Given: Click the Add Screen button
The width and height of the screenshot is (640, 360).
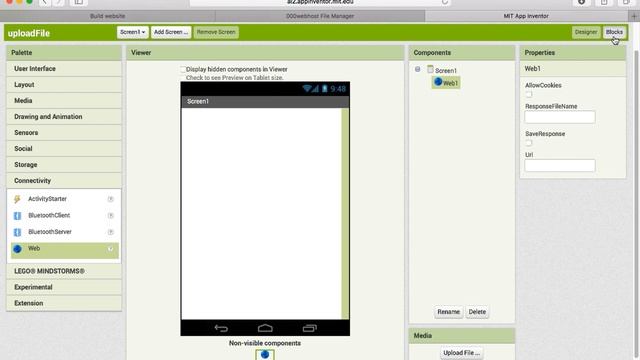Looking at the screenshot, I should [171, 32].
